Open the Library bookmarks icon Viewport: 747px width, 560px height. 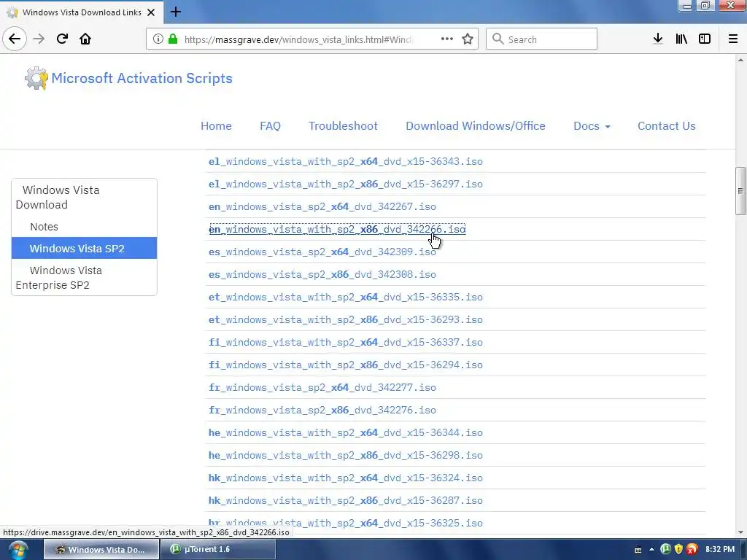click(x=681, y=39)
